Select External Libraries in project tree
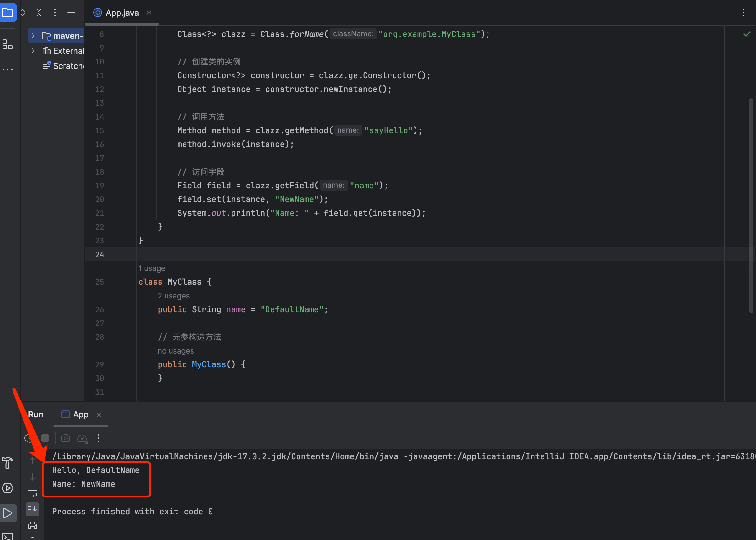This screenshot has height=540, width=756. point(63,51)
